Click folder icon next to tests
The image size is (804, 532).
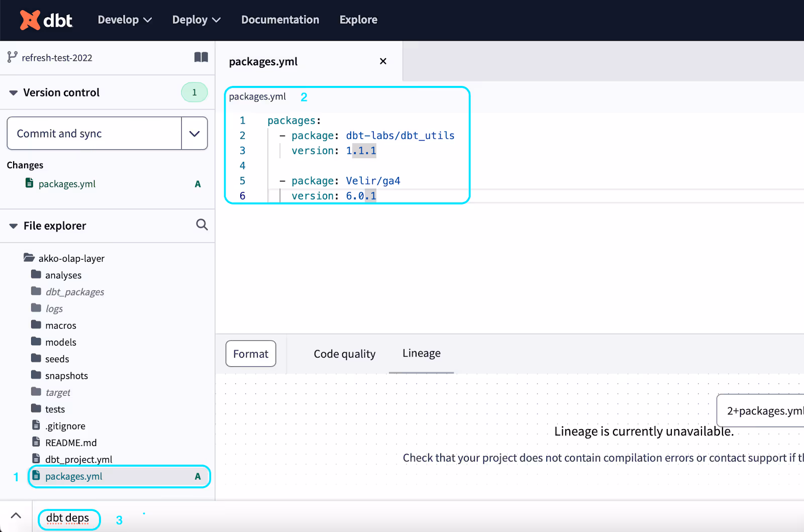tap(36, 408)
